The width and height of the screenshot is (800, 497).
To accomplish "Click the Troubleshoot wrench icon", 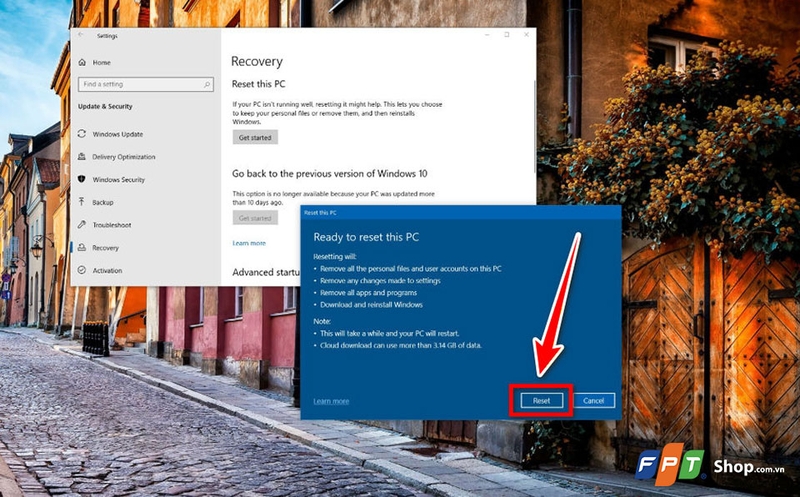I will coord(82,225).
